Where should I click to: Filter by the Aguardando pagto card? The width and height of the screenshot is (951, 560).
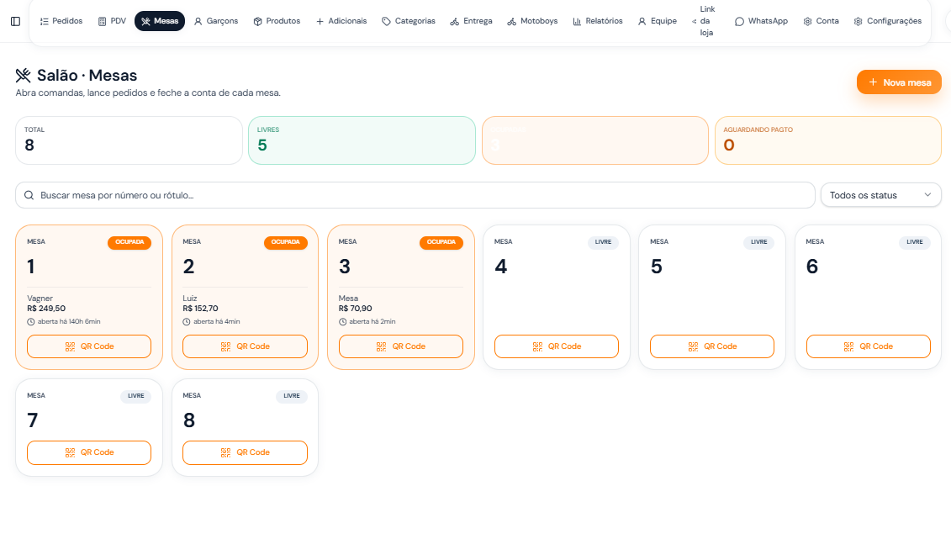click(828, 140)
